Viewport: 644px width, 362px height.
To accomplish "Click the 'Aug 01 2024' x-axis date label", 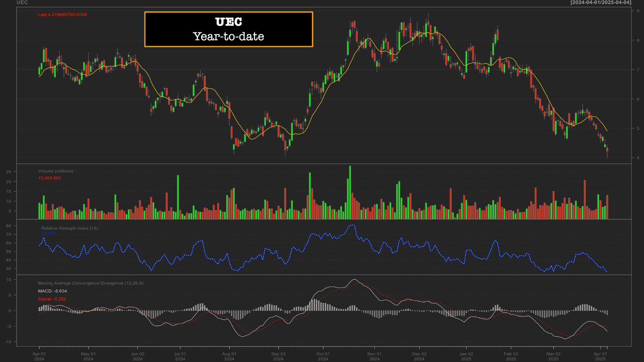I will click(x=229, y=356).
